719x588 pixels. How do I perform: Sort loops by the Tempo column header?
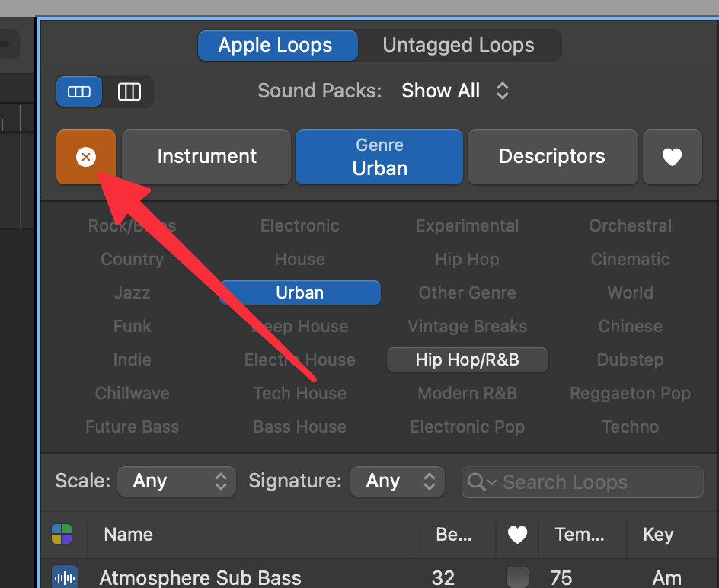(x=580, y=535)
